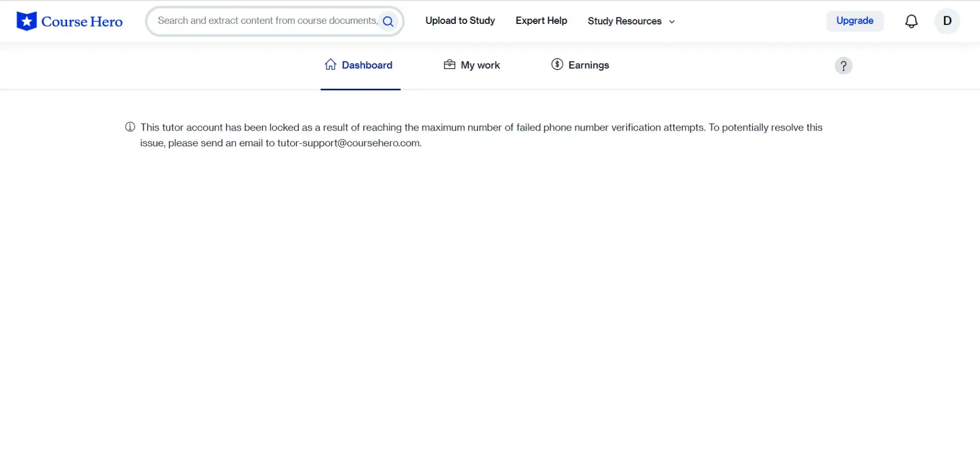
Task: Expand the chevron beside Study Resources
Action: (672, 22)
